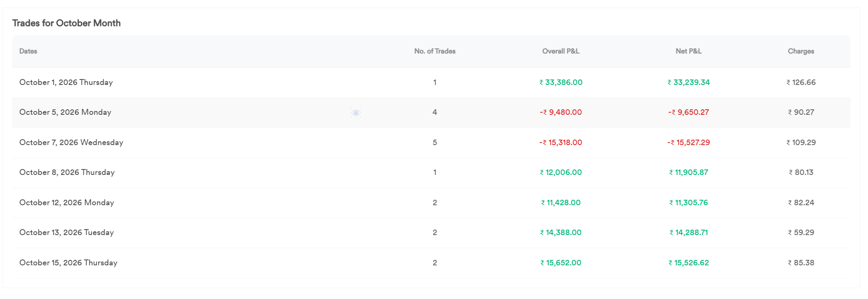The width and height of the screenshot is (868, 299).
Task: Click the eye icon in October 5 row
Action: point(356,113)
